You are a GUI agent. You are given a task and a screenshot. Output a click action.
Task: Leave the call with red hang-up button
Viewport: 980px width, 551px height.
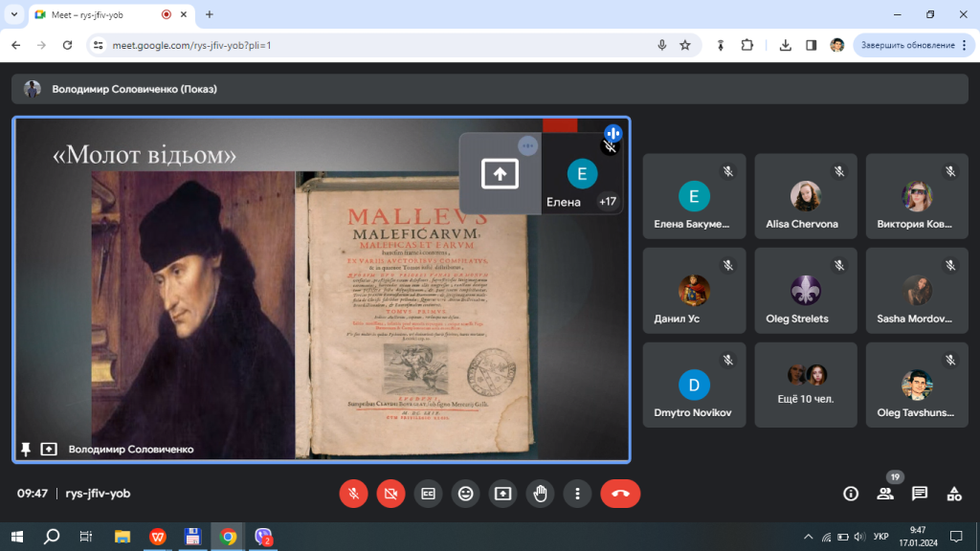tap(620, 494)
